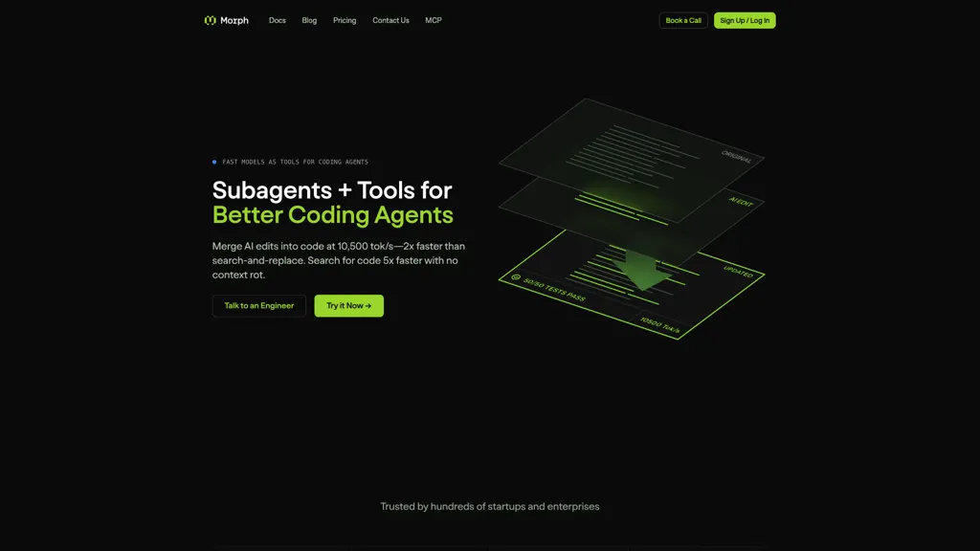View the Pricing page
The height and width of the screenshot is (551, 980).
click(345, 20)
